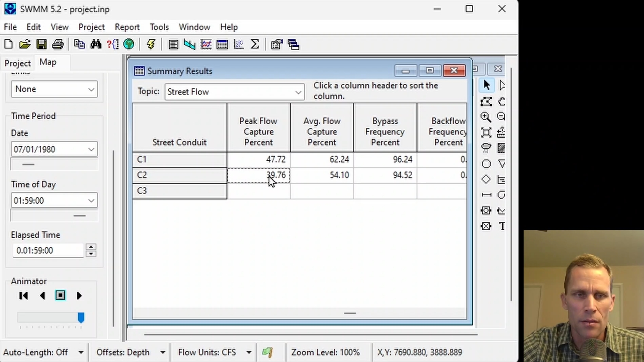The image size is (644, 362).
Task: Pick the rain gage cloud tool
Action: (486, 148)
